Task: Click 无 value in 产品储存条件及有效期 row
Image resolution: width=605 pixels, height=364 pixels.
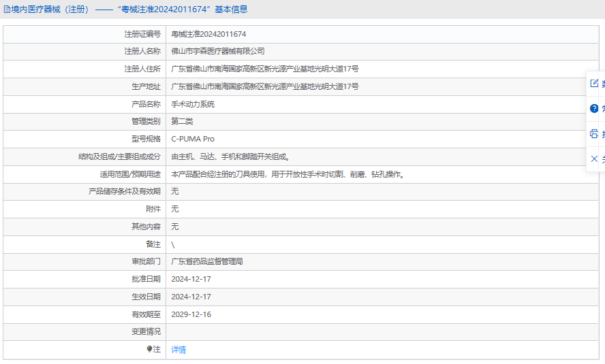Action: [x=175, y=191]
